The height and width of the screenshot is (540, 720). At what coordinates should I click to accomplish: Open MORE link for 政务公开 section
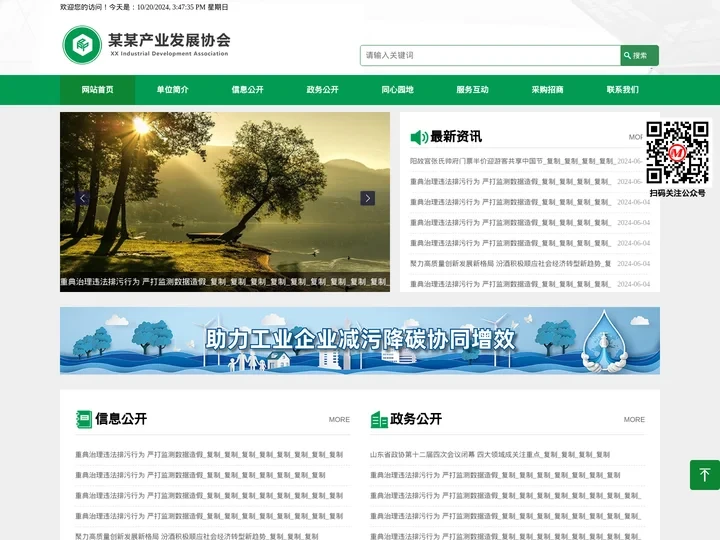coord(634,420)
